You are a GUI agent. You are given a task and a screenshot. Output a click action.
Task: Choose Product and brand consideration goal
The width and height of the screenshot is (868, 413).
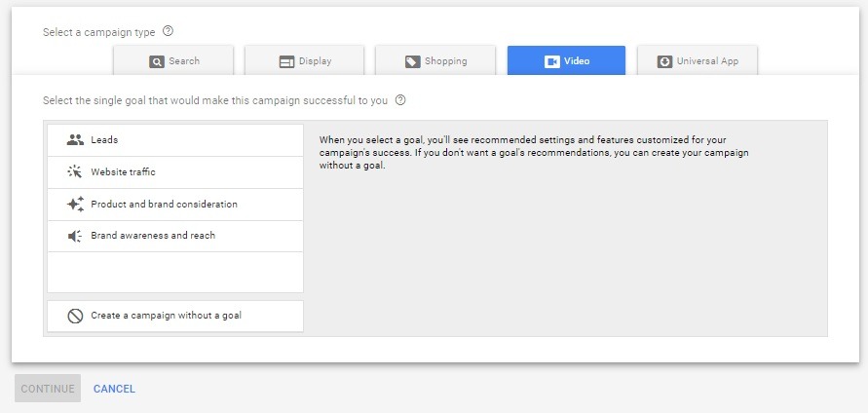point(175,205)
